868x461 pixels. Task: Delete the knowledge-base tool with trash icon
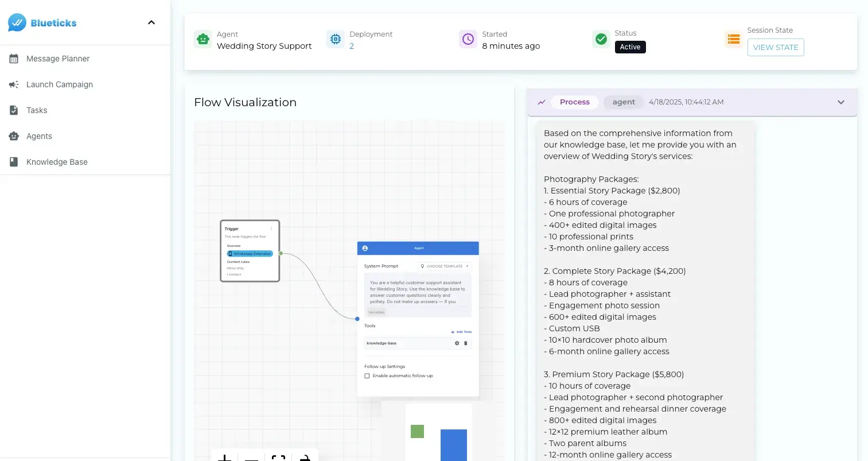pyautogui.click(x=465, y=343)
